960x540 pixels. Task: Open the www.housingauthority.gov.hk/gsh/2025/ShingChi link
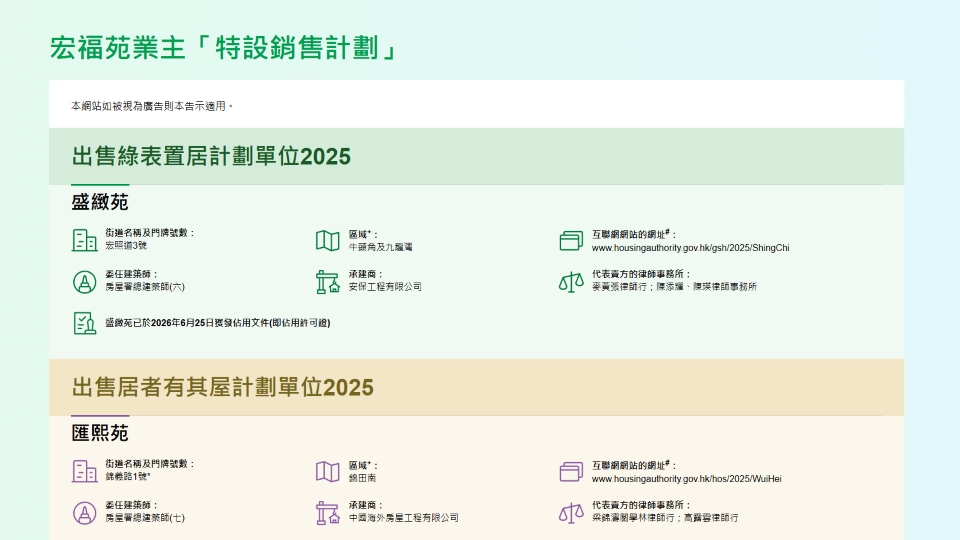coord(690,248)
